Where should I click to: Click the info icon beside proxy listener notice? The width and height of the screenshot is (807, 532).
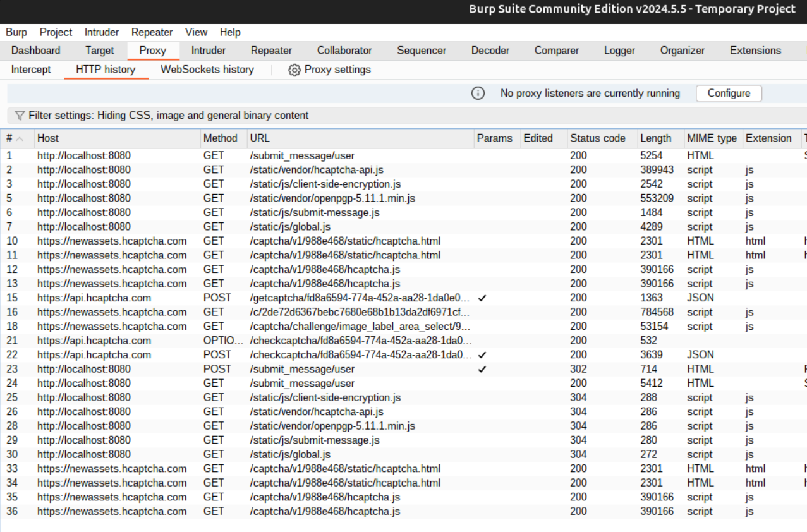[x=478, y=94]
